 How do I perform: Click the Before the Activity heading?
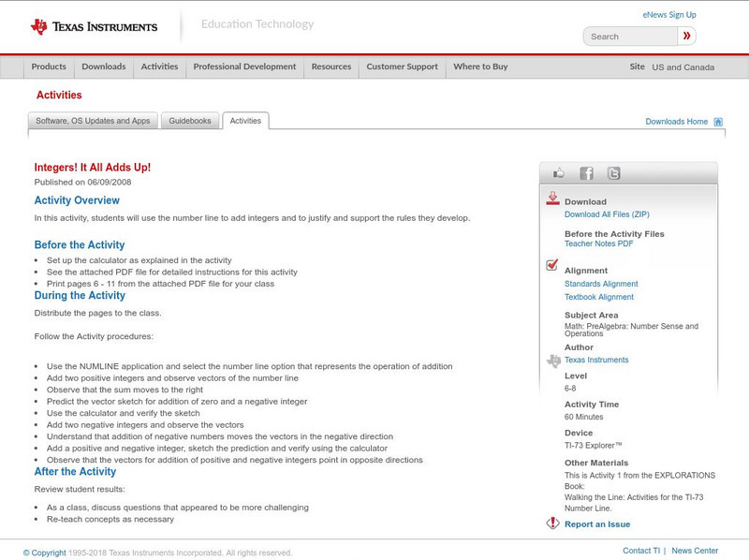coord(80,244)
